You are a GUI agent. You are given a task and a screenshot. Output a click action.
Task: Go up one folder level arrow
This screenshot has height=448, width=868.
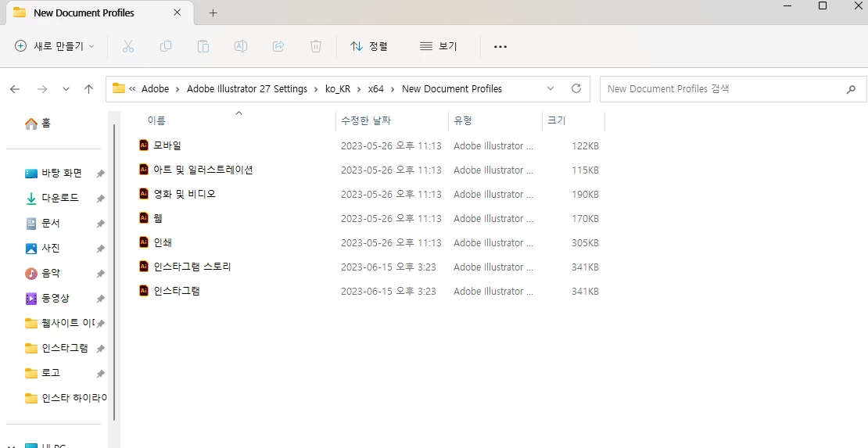pyautogui.click(x=88, y=88)
